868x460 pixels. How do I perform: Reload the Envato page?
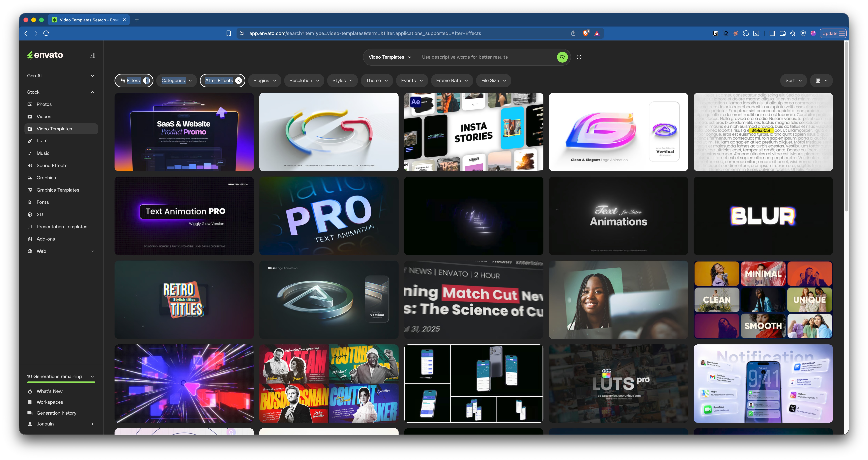point(46,33)
